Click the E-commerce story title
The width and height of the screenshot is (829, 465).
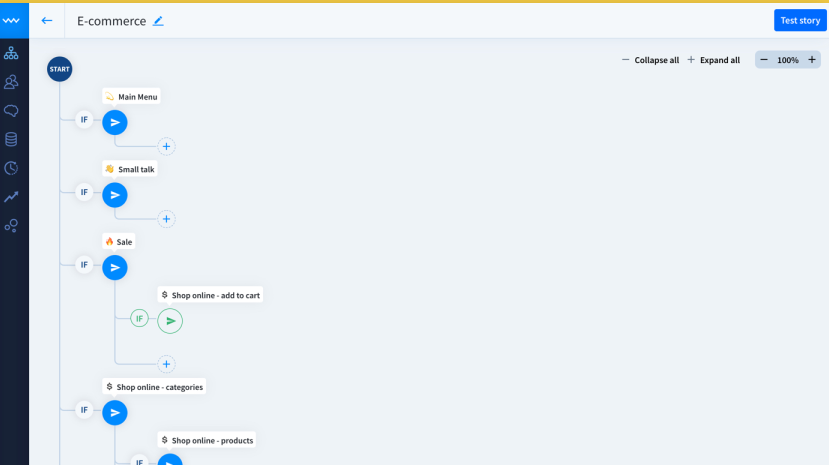click(x=112, y=21)
